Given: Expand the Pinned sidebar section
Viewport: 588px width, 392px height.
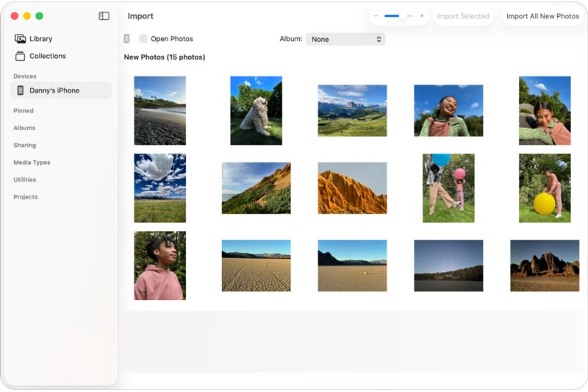Looking at the screenshot, I should (24, 110).
